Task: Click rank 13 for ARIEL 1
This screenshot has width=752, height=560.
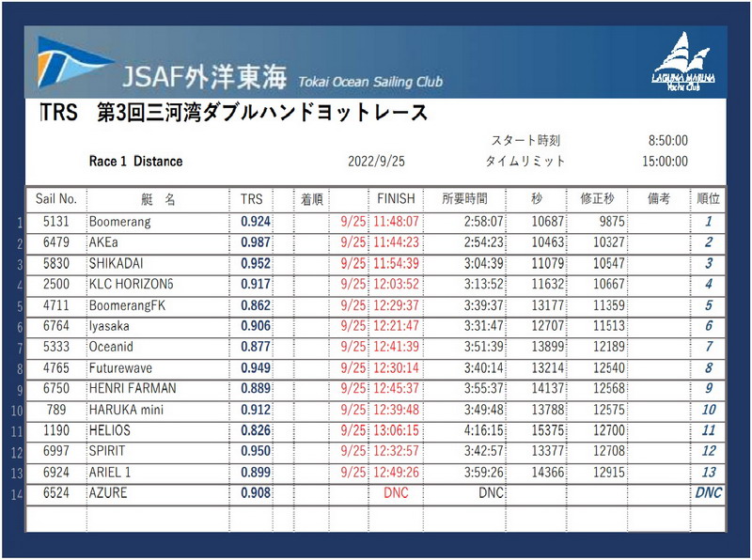Action: click(709, 473)
